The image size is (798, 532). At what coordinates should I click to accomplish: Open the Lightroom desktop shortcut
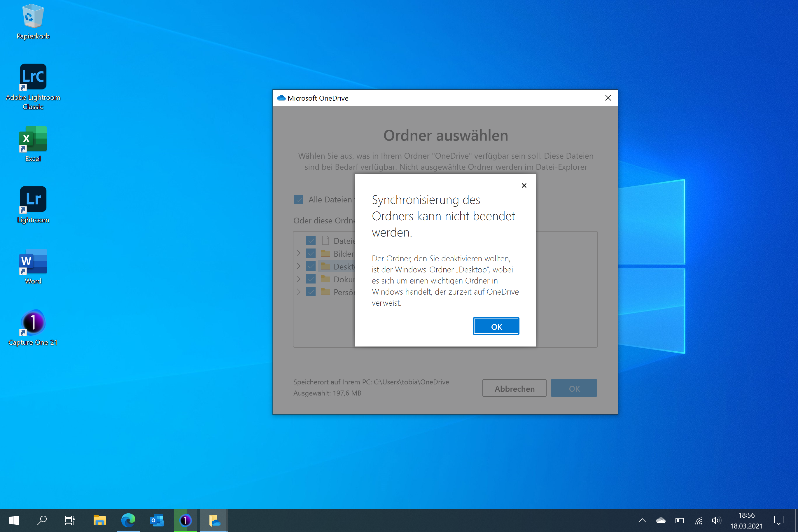(33, 199)
